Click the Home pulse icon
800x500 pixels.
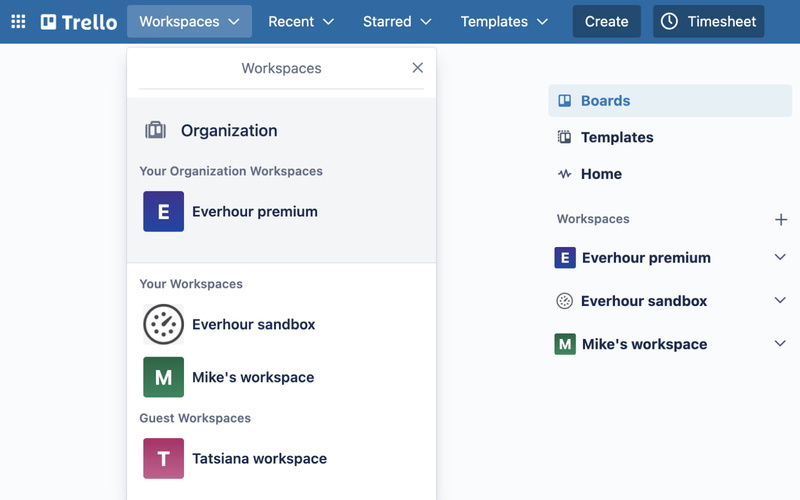[x=564, y=174]
